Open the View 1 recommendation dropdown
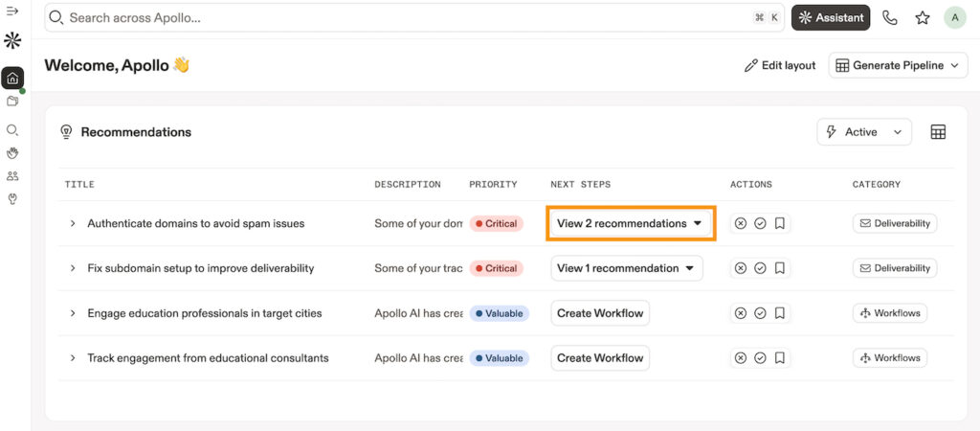The height and width of the screenshot is (431, 980). (626, 268)
